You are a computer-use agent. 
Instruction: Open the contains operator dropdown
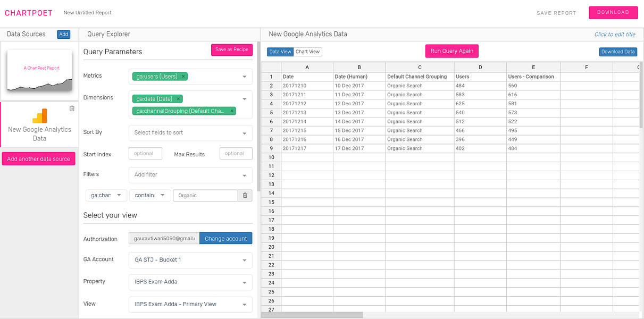coord(150,196)
